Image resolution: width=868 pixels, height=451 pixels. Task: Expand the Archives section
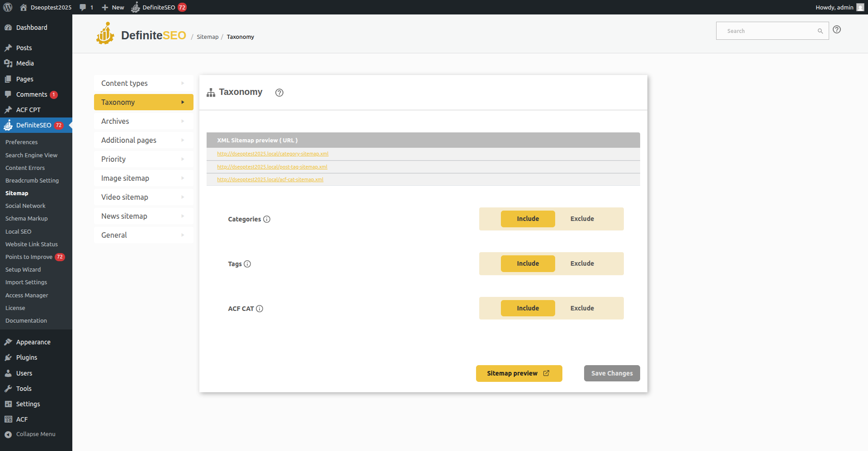tap(143, 121)
